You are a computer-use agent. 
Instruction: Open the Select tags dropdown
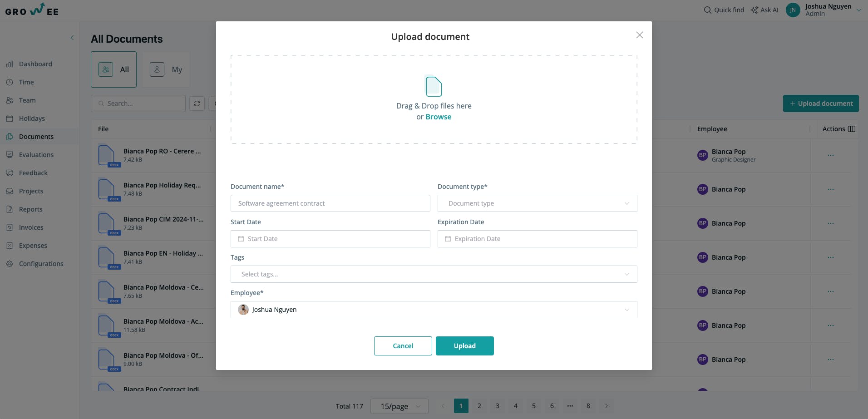coord(434,274)
